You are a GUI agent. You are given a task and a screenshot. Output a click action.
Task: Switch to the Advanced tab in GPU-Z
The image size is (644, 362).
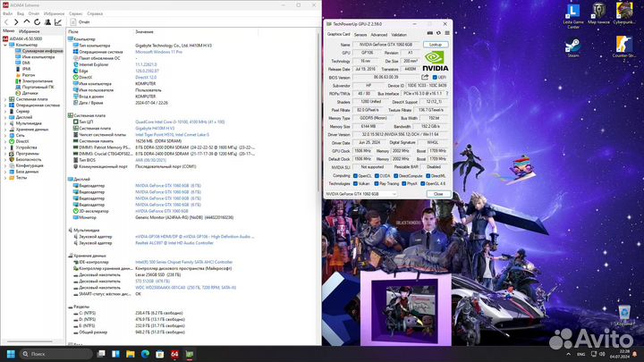(378, 35)
